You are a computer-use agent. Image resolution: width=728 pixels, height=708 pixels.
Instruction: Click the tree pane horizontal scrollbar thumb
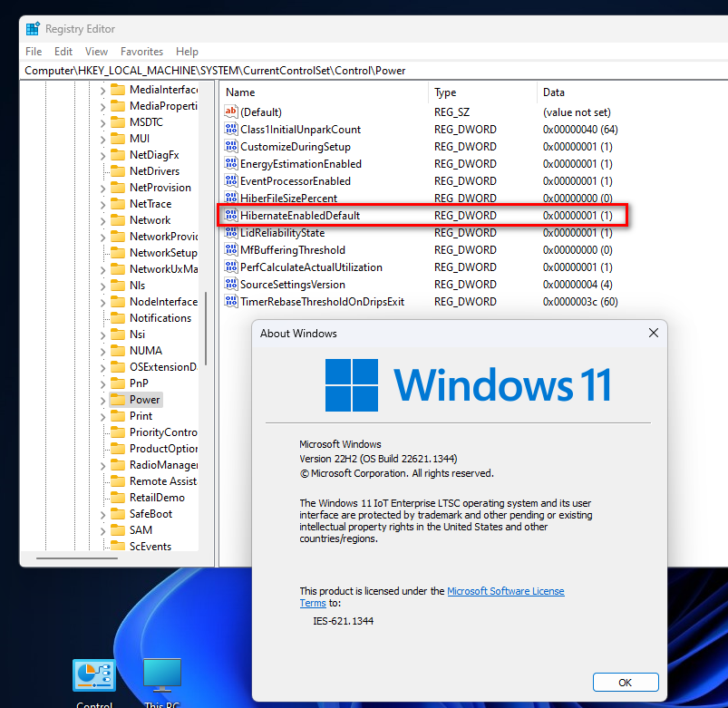pyautogui.click(x=76, y=558)
